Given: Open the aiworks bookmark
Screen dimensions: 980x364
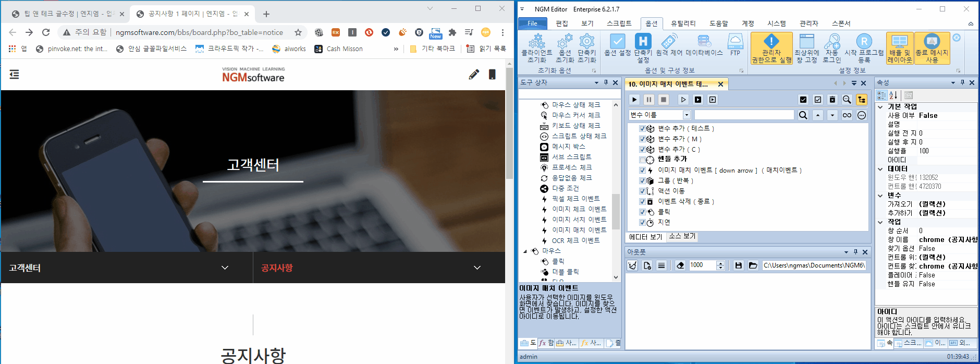Looking at the screenshot, I should click(x=289, y=48).
